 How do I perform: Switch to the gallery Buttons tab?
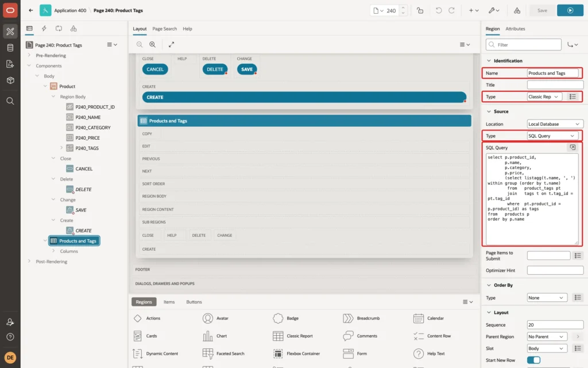click(x=194, y=302)
